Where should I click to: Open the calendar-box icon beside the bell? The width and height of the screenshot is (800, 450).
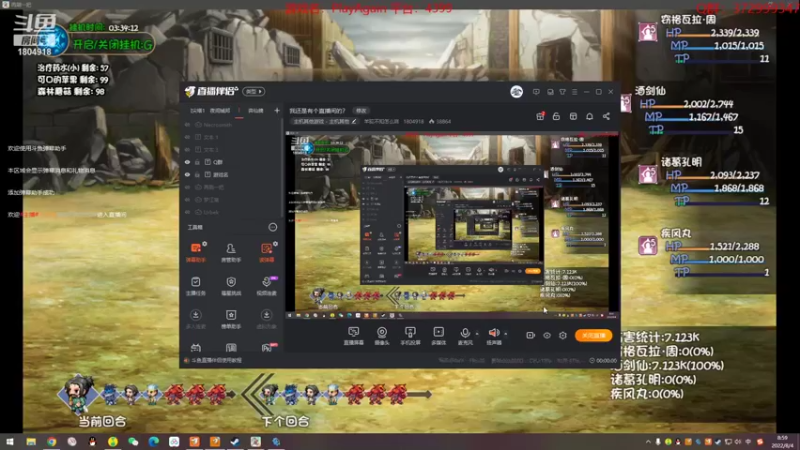click(573, 116)
